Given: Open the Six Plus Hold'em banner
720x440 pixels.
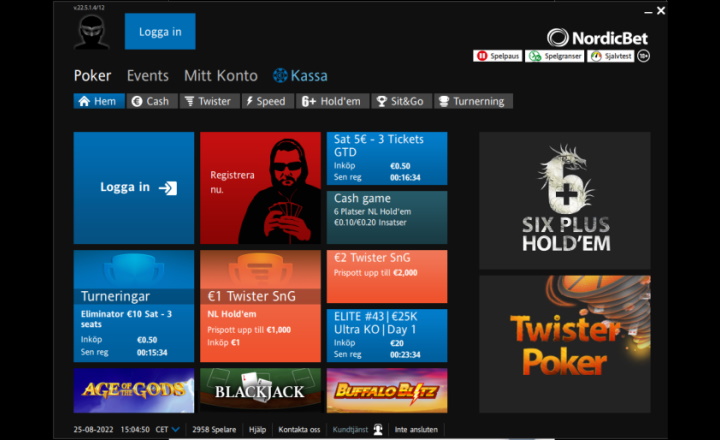Looking at the screenshot, I should pos(565,200).
